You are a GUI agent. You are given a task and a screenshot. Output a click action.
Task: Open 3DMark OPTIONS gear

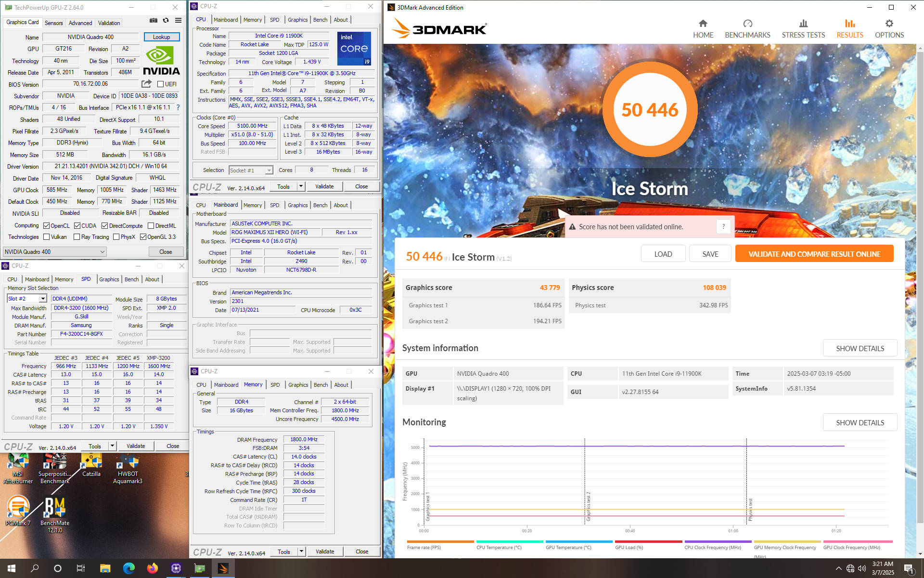pos(889,29)
